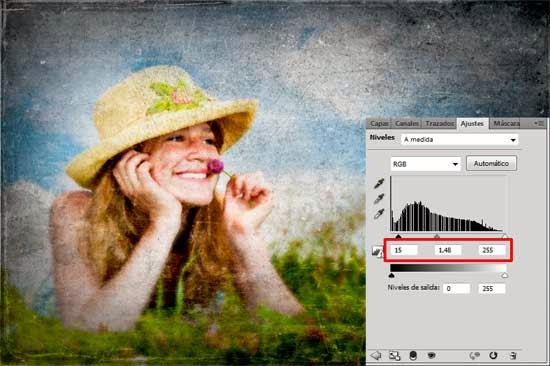Select the black point eyedropper

[379, 183]
